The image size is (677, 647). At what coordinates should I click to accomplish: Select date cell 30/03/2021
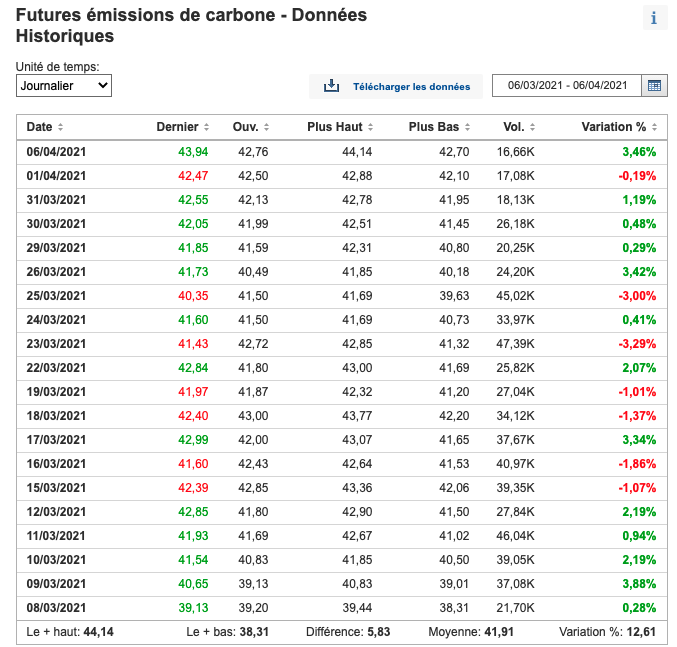pos(56,224)
